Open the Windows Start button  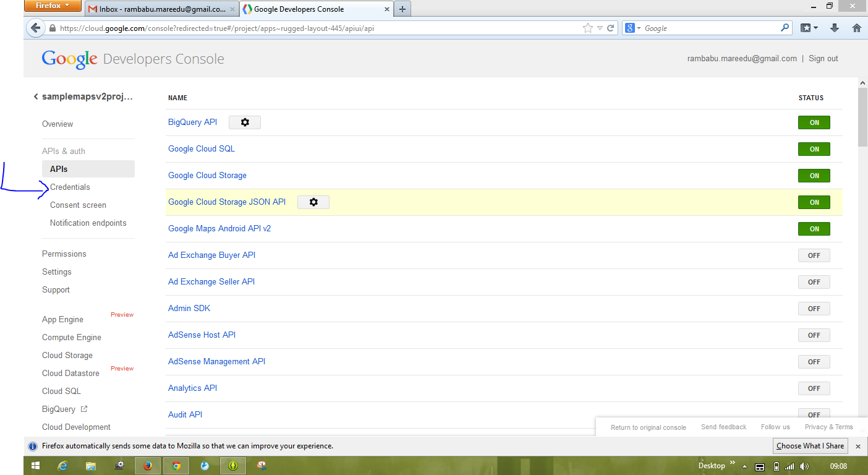tap(35, 466)
